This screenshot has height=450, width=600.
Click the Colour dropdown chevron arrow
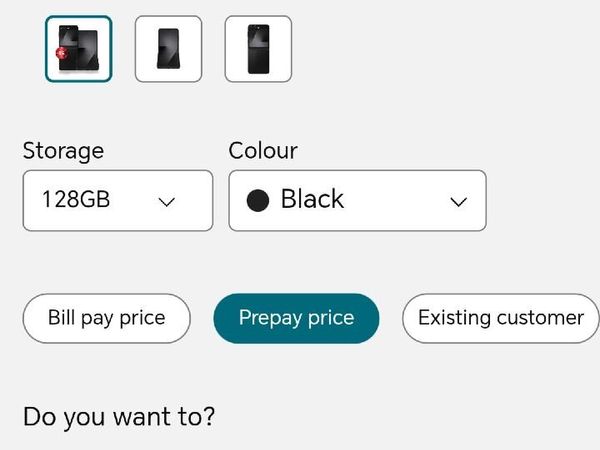(x=458, y=201)
